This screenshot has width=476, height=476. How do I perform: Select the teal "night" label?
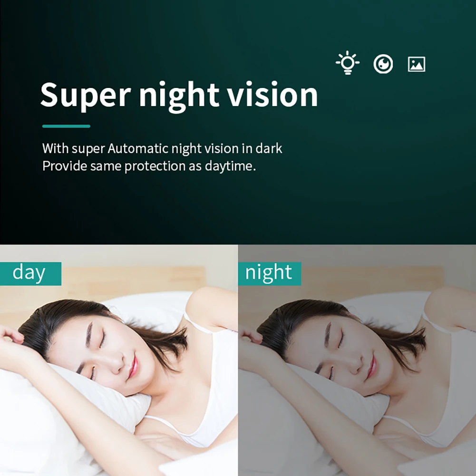pyautogui.click(x=270, y=273)
